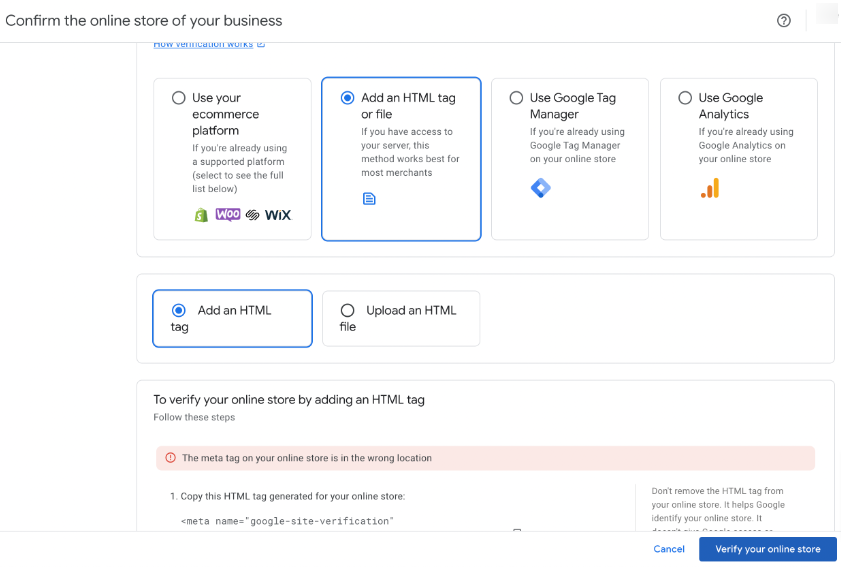Click the HTML file document icon
The image size is (841, 567).
(369, 198)
